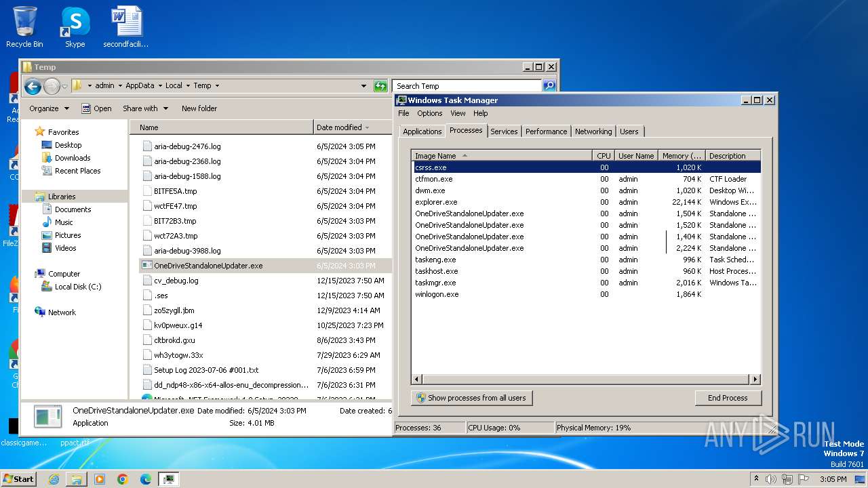The height and width of the screenshot is (488, 868).
Task: Click Search Temp input field
Action: [x=467, y=86]
